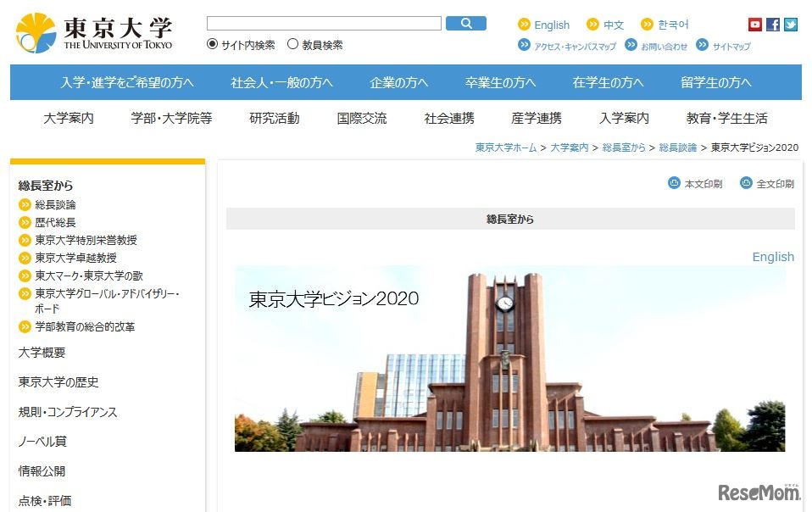The height and width of the screenshot is (512, 812).
Task: Click the printer icon for 全文印刷
Action: (x=746, y=183)
